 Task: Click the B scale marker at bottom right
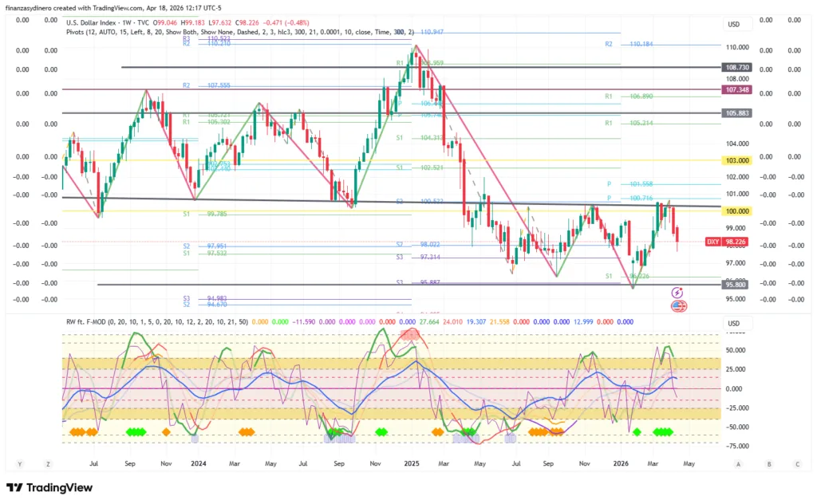(768, 463)
